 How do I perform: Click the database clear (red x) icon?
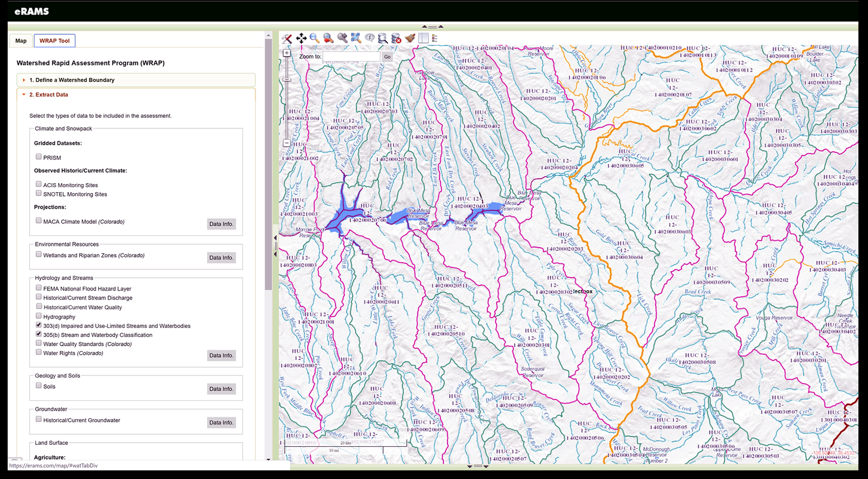point(396,38)
